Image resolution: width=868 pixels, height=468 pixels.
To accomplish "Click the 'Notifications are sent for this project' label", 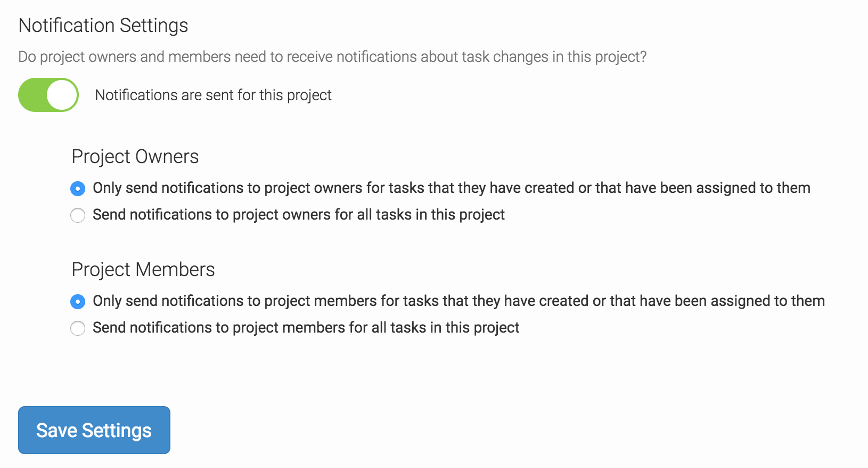I will [x=213, y=95].
